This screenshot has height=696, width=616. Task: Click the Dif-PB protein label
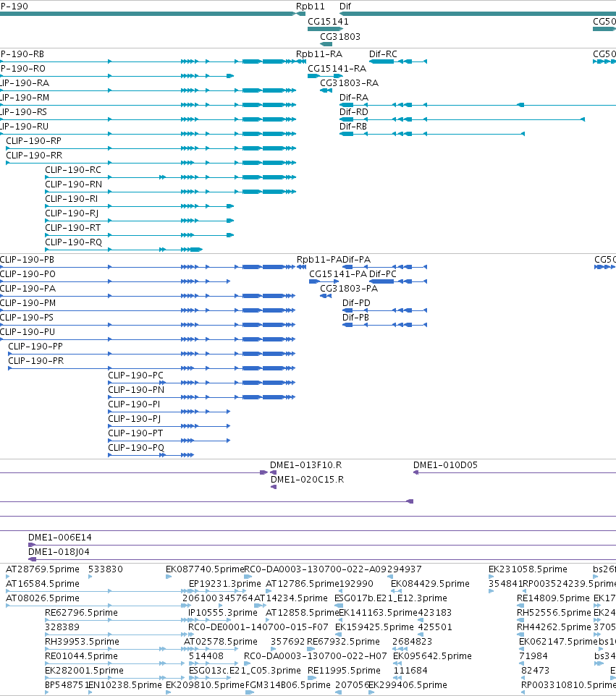[x=355, y=318]
